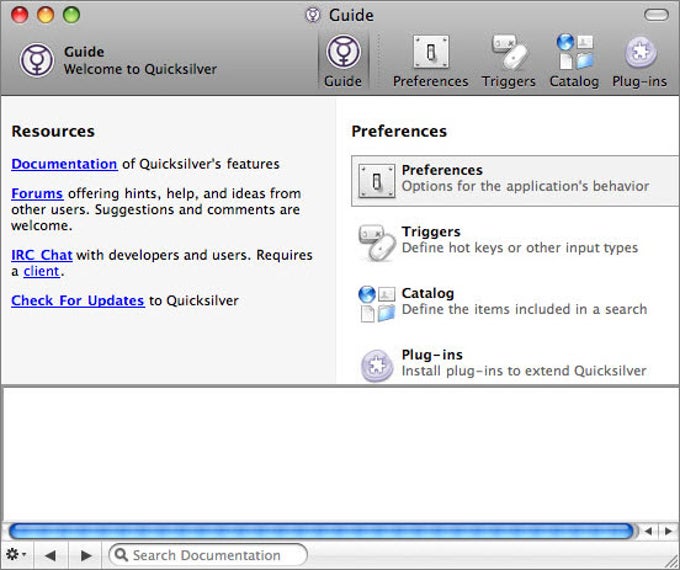Click the yellow minimize window button
This screenshot has width=680, height=570.
tap(46, 15)
